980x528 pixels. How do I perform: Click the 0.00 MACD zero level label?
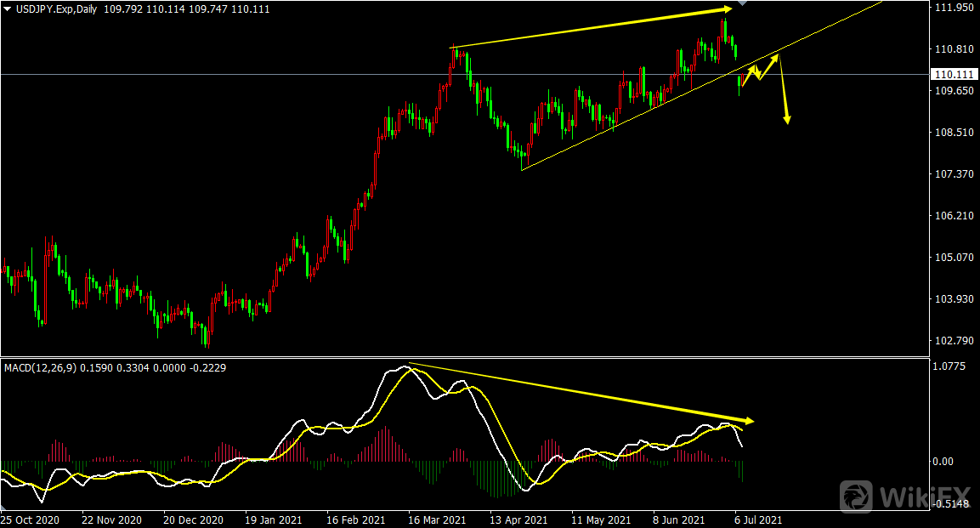[x=945, y=462]
